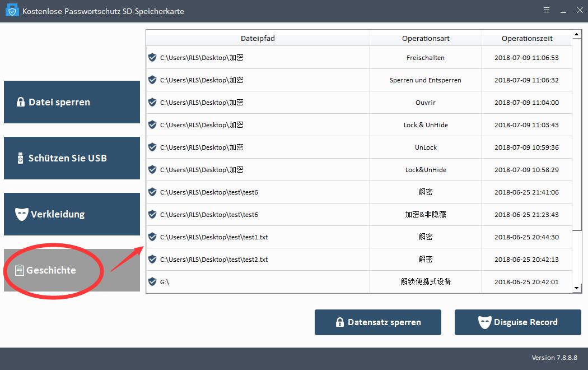Click the shield icon on the Ouvrir row

pos(152,102)
